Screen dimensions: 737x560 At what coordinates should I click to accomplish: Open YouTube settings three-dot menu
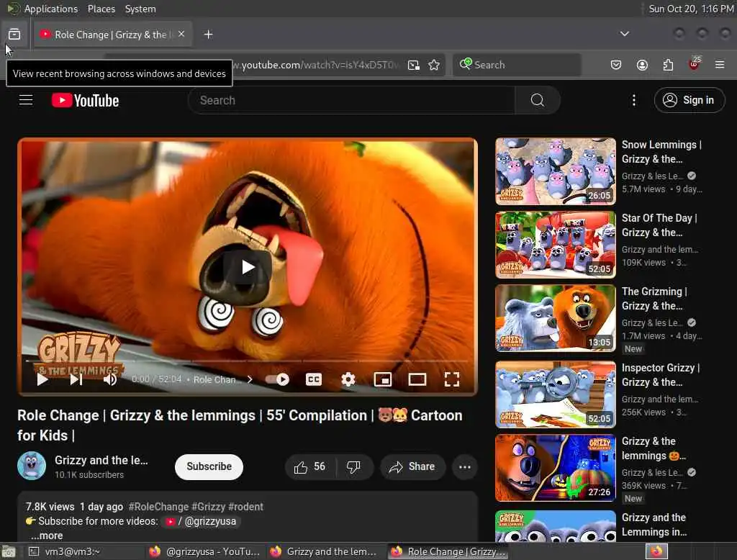coord(633,100)
